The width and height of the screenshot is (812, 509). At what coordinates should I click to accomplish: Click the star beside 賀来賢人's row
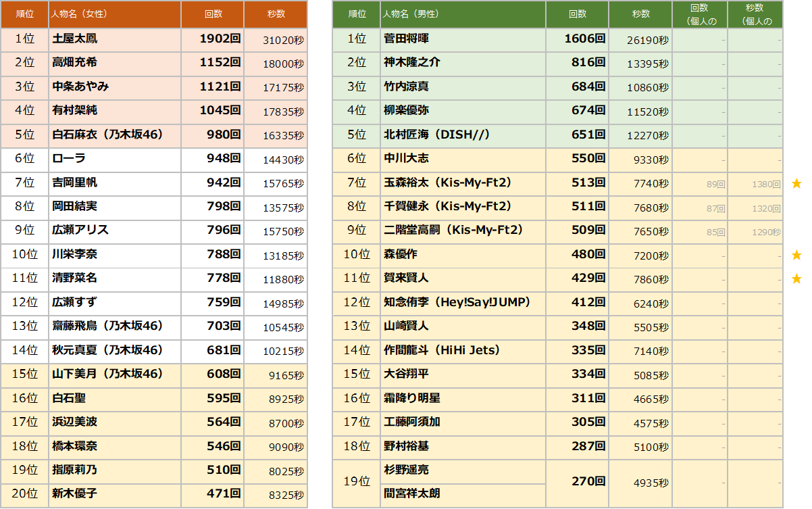tap(796, 278)
